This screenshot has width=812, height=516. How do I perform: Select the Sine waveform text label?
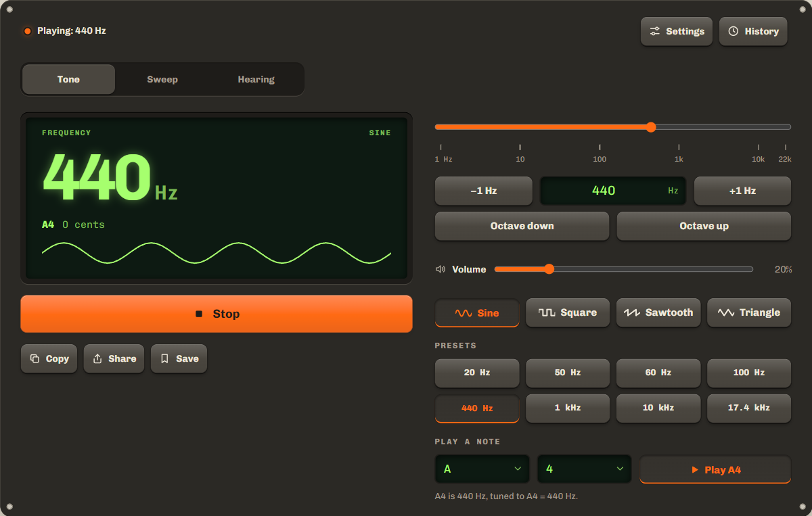[488, 313]
